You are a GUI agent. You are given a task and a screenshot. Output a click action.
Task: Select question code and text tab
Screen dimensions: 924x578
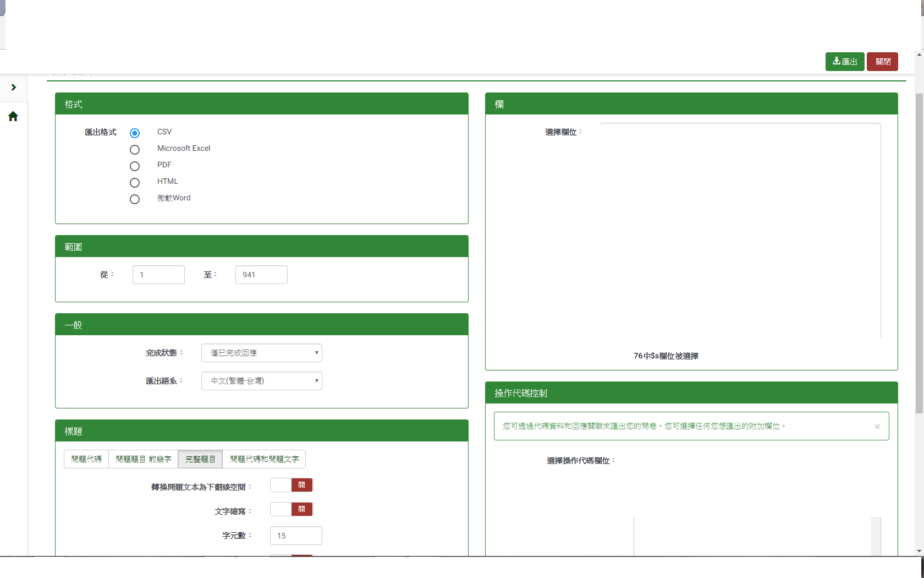pos(264,459)
